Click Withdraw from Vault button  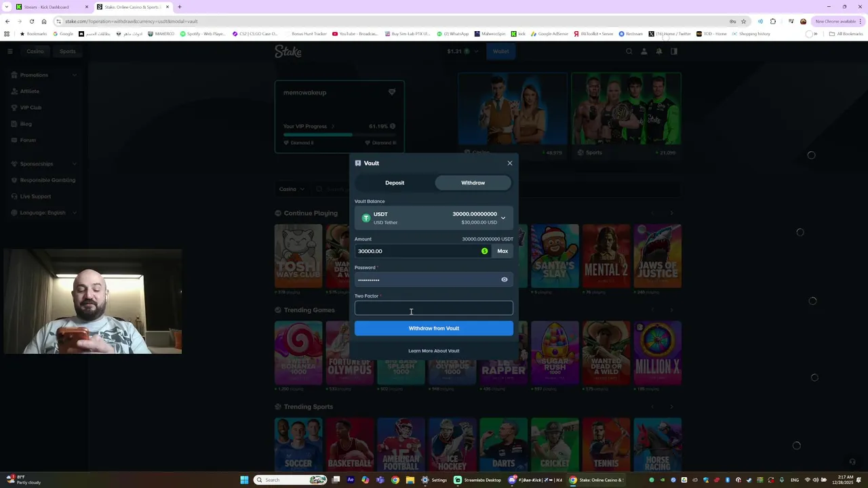click(434, 328)
